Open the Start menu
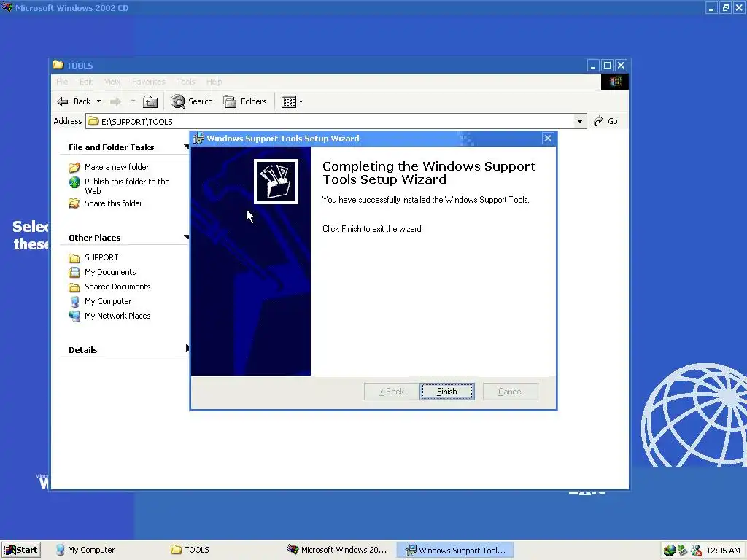 click(21, 550)
